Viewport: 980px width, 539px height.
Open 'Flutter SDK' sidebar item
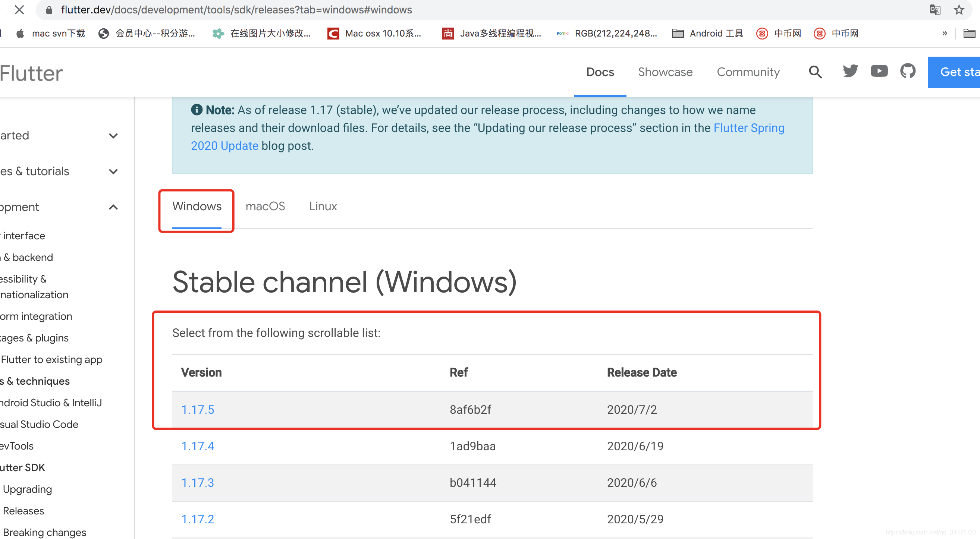[x=22, y=468]
